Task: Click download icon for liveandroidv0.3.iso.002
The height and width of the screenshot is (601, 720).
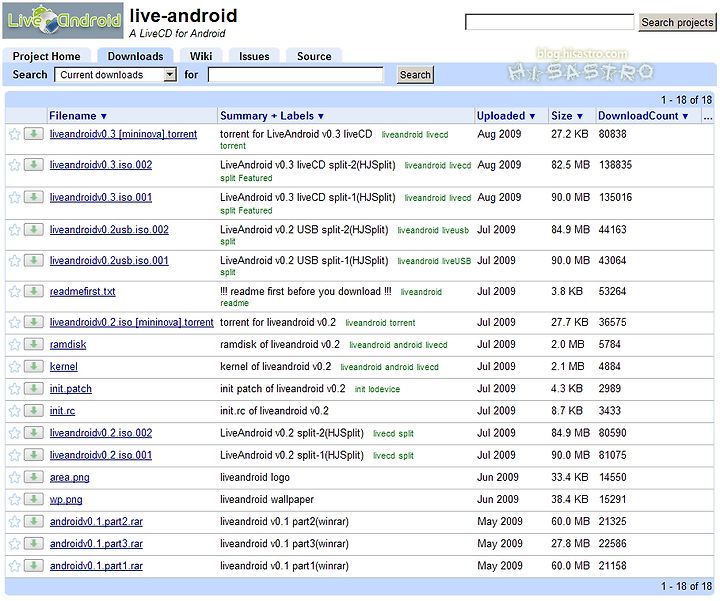Action: point(34,164)
